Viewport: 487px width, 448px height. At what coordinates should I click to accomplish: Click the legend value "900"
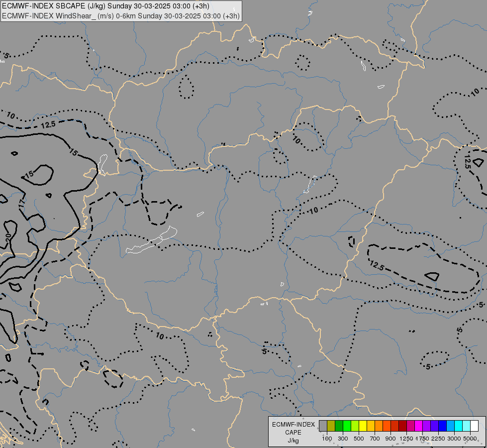click(390, 439)
